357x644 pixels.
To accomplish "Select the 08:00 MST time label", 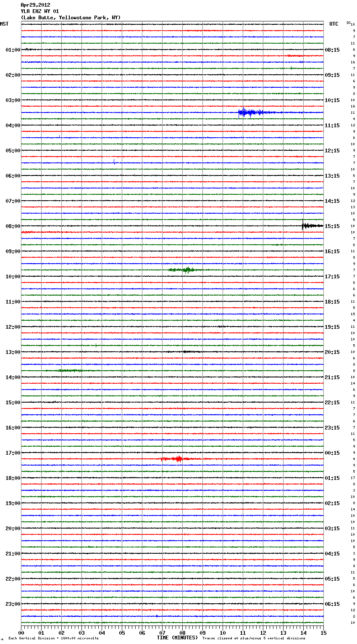I will point(13,226).
